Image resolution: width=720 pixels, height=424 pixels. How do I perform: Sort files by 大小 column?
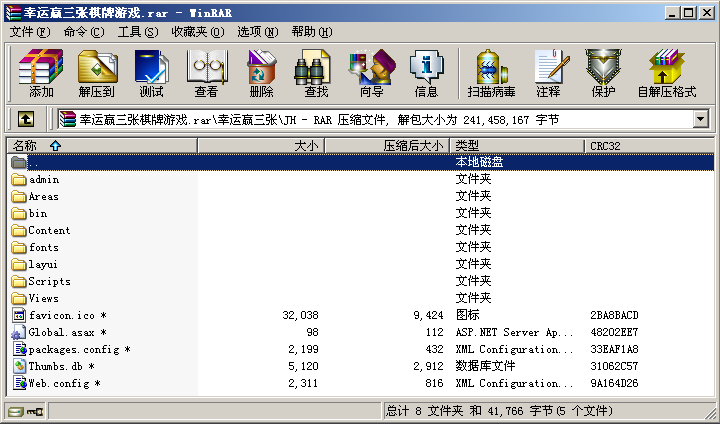305,146
